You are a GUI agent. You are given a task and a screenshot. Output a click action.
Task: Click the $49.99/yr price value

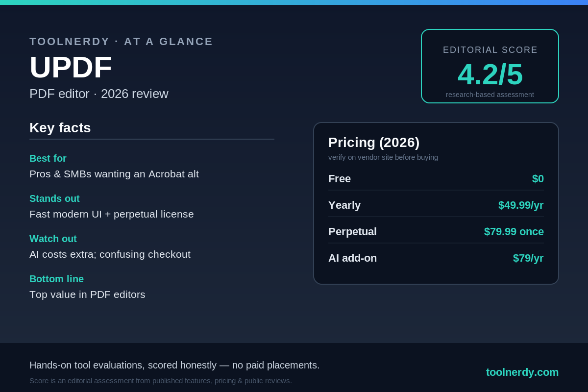coord(521,205)
